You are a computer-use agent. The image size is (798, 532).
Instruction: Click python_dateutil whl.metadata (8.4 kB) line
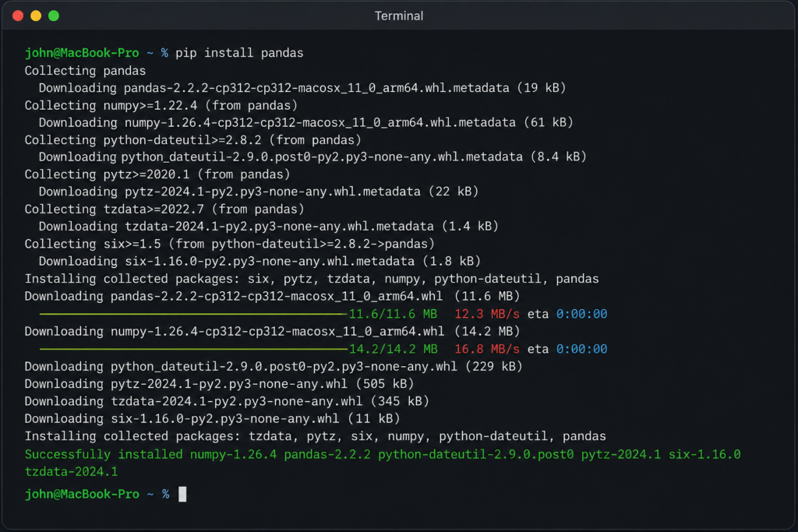pyautogui.click(x=312, y=157)
